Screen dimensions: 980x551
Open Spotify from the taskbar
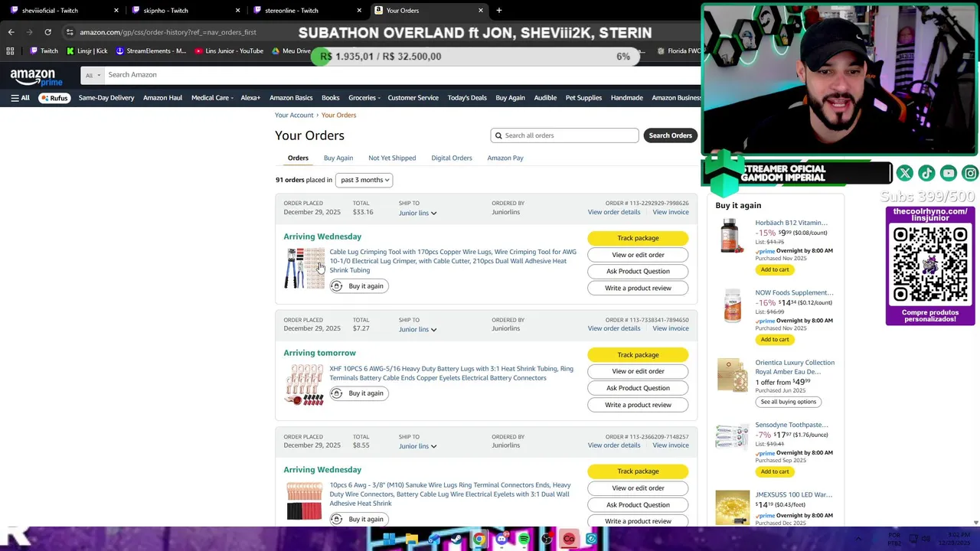pyautogui.click(x=524, y=540)
